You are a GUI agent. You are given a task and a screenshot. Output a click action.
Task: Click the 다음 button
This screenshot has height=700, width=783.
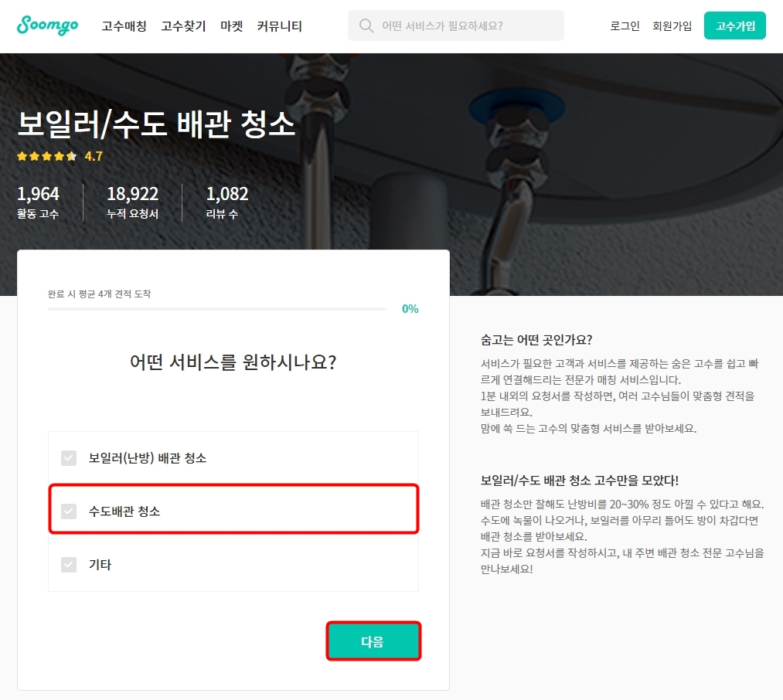[374, 641]
